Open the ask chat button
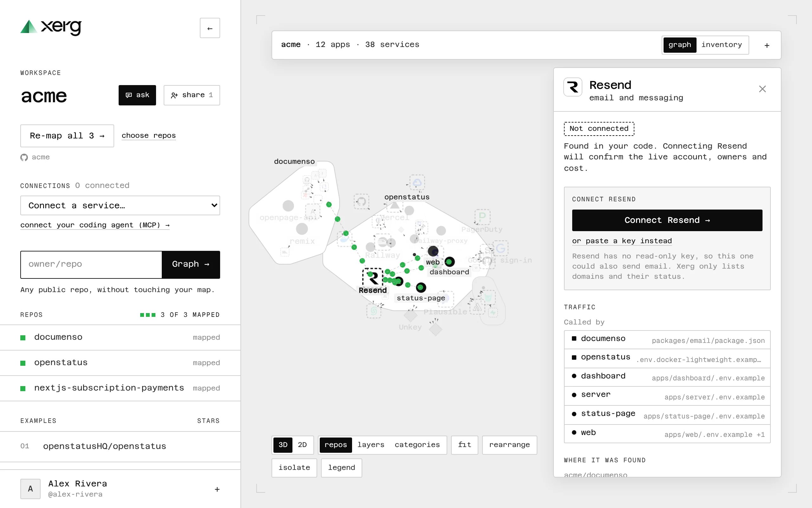Image resolution: width=812 pixels, height=508 pixels. coord(137,95)
